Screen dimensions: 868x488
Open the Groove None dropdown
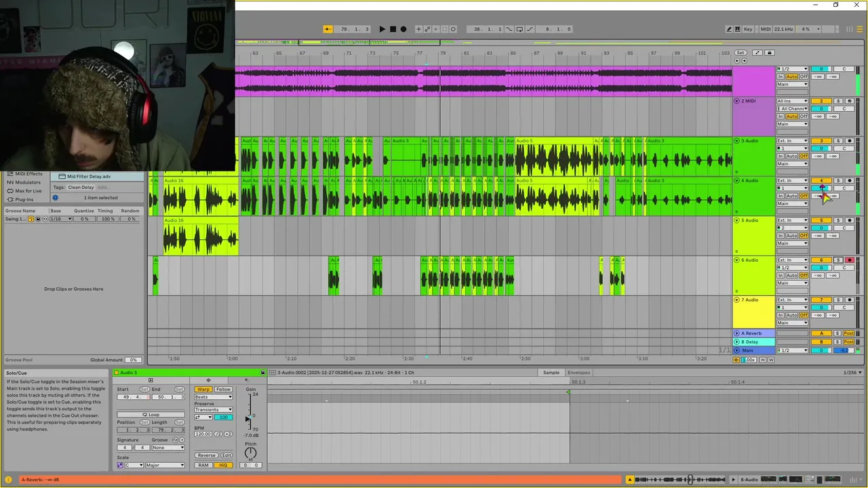168,447
